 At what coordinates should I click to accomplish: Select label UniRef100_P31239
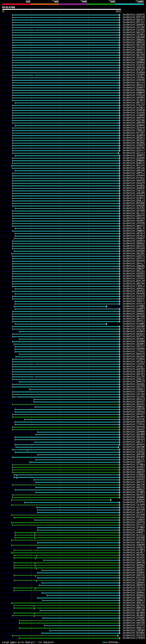(x=133, y=329)
